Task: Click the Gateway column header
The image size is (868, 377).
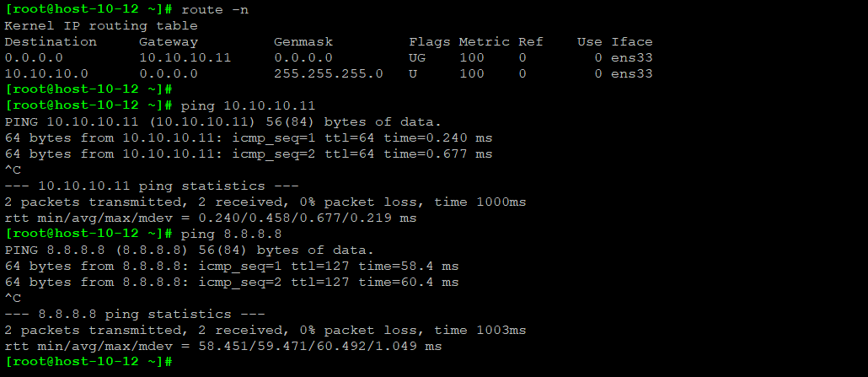Action: pyautogui.click(x=169, y=41)
